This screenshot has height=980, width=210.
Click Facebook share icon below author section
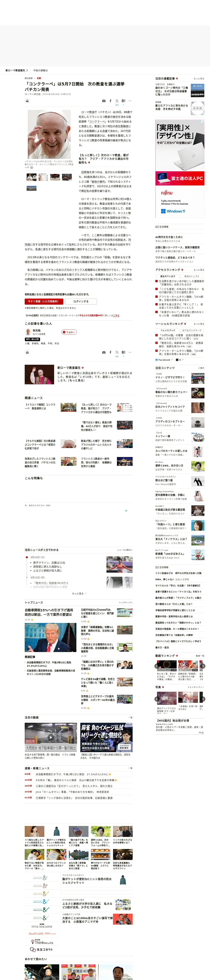[x=111, y=352]
